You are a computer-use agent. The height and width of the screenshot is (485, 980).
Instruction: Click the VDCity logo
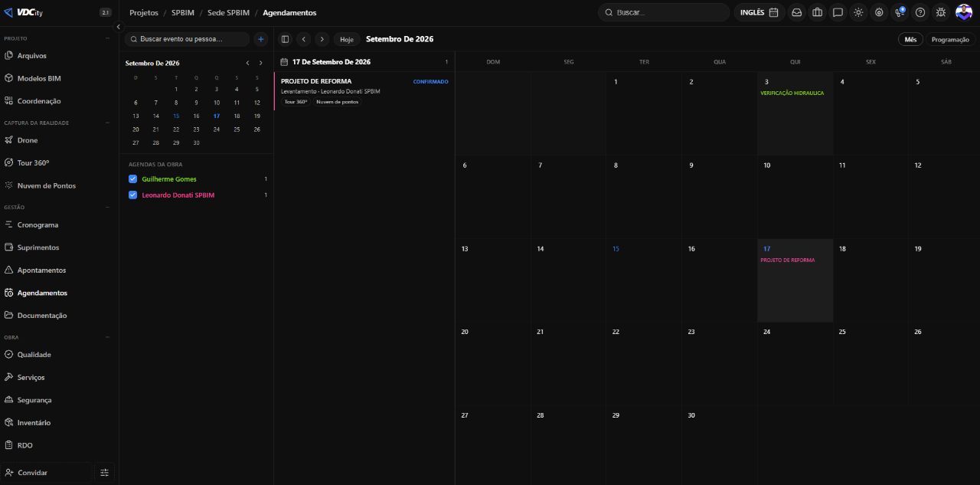tap(23, 12)
